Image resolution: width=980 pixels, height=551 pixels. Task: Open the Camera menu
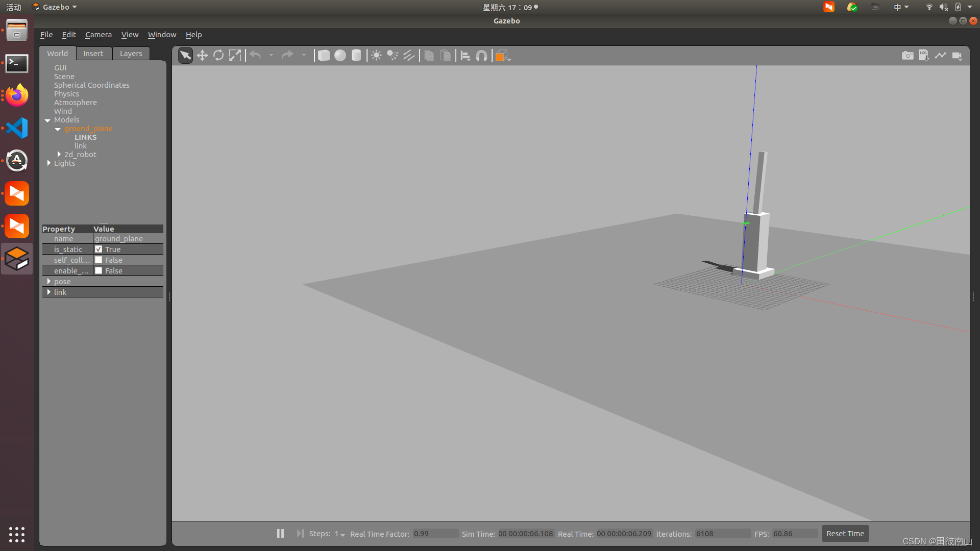coord(97,34)
